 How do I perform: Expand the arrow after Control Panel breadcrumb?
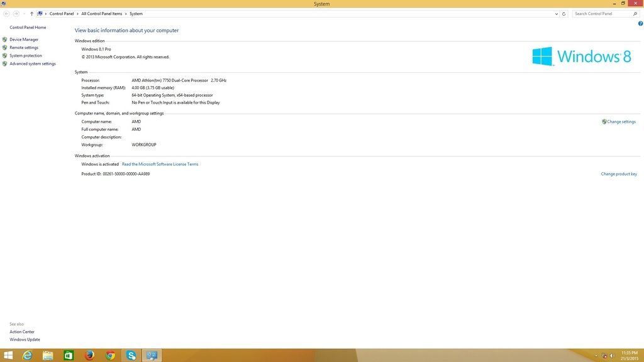(77, 13)
